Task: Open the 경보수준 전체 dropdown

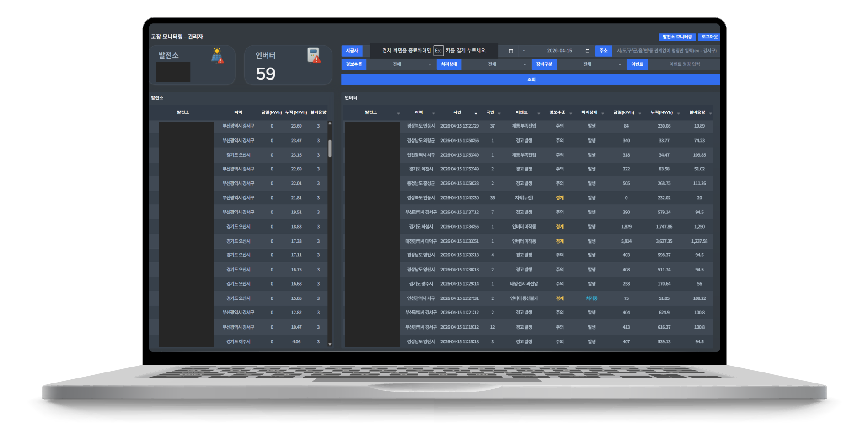Action: tap(400, 64)
